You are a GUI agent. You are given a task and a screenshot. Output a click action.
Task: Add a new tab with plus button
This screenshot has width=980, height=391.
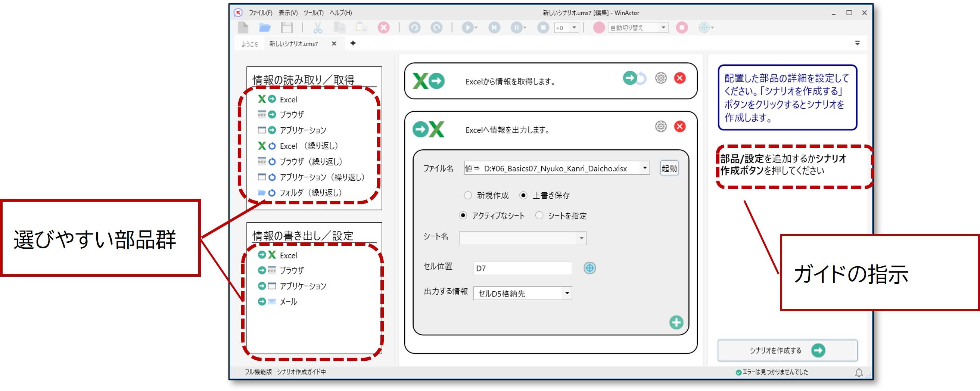pyautogui.click(x=353, y=43)
